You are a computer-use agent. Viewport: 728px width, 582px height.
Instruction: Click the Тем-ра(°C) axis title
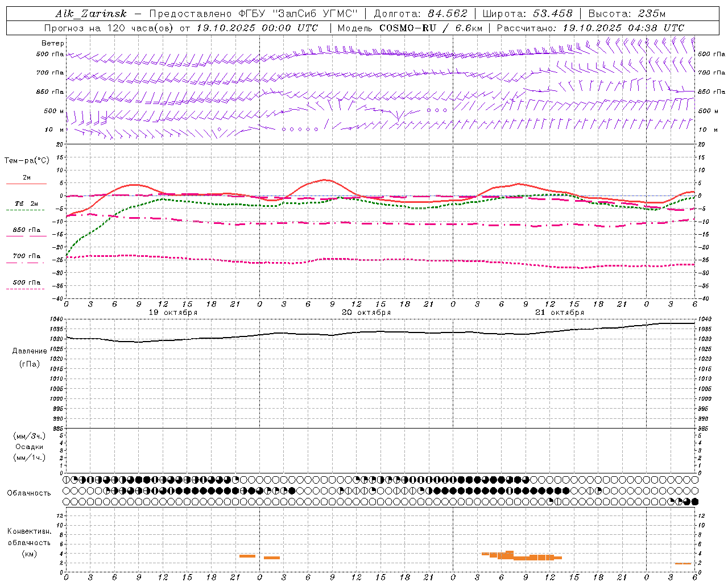click(x=27, y=161)
